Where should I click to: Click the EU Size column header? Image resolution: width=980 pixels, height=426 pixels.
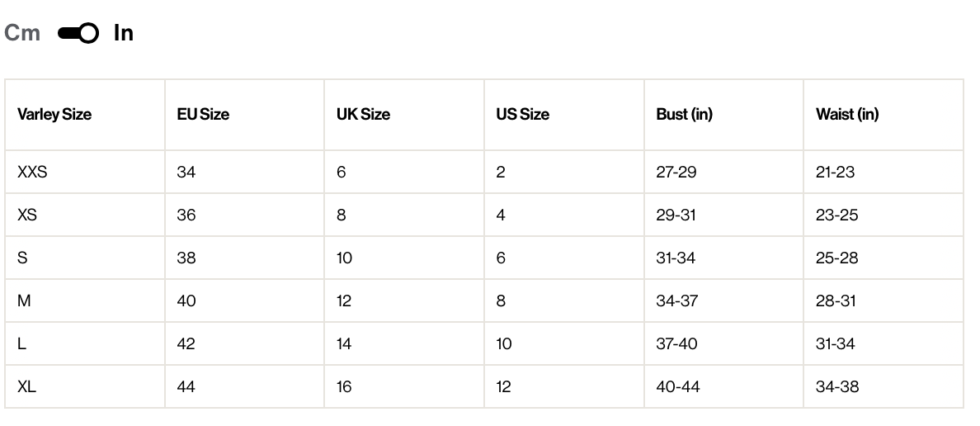click(203, 115)
